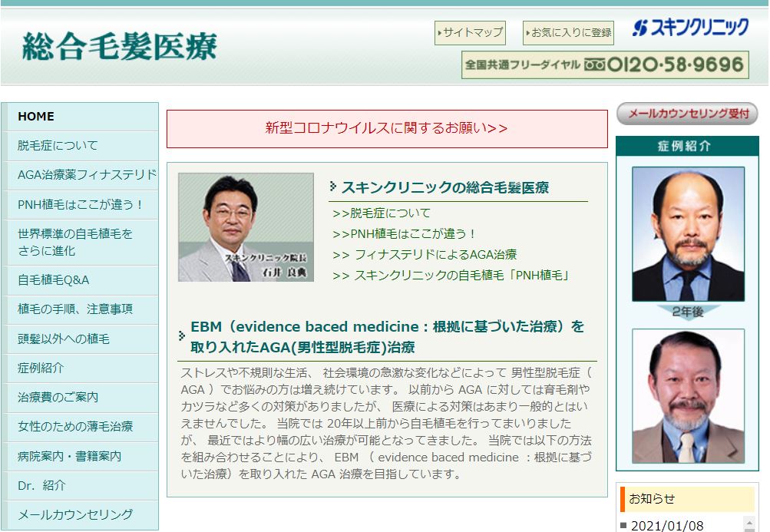Click the >>PNH植毛はここが違う！ link
Viewport: 770px width, 532px height.
click(405, 234)
